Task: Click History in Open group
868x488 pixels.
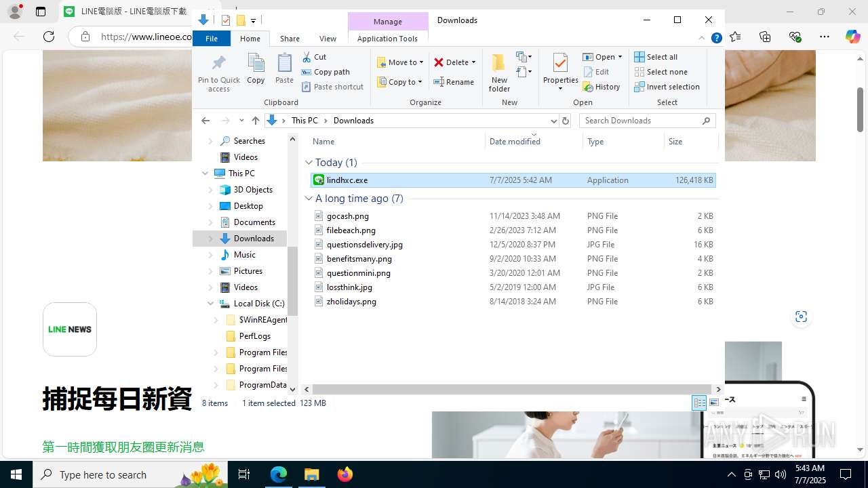Action: coord(601,87)
